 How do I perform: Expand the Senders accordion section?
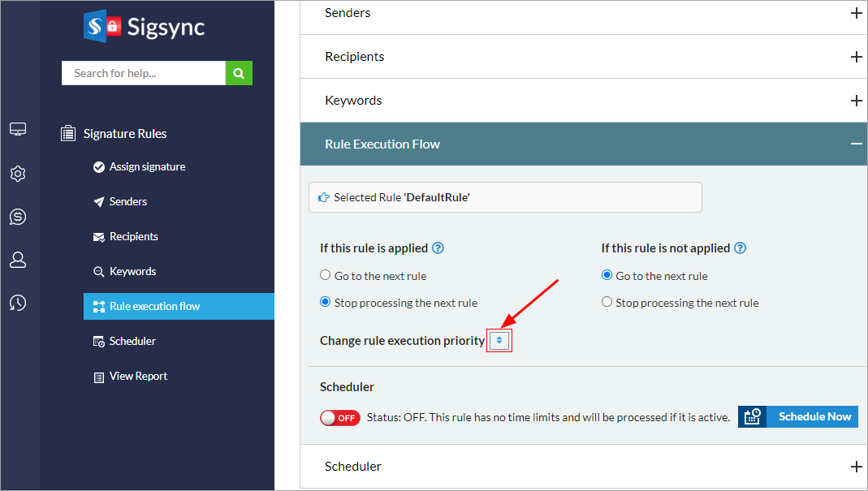click(x=856, y=13)
